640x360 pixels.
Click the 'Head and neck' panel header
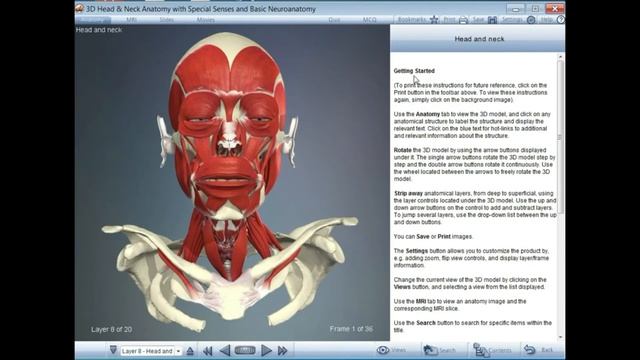tap(478, 39)
